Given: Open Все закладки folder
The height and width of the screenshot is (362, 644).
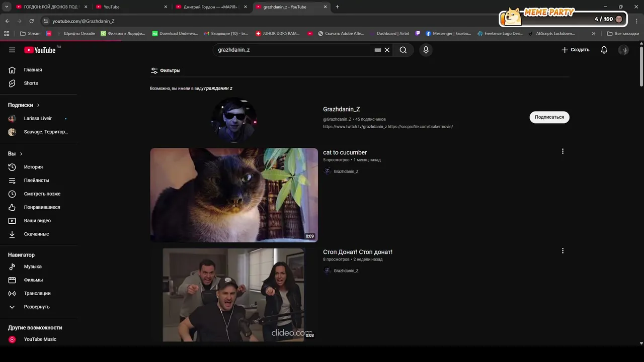Looking at the screenshot, I should point(623,34).
